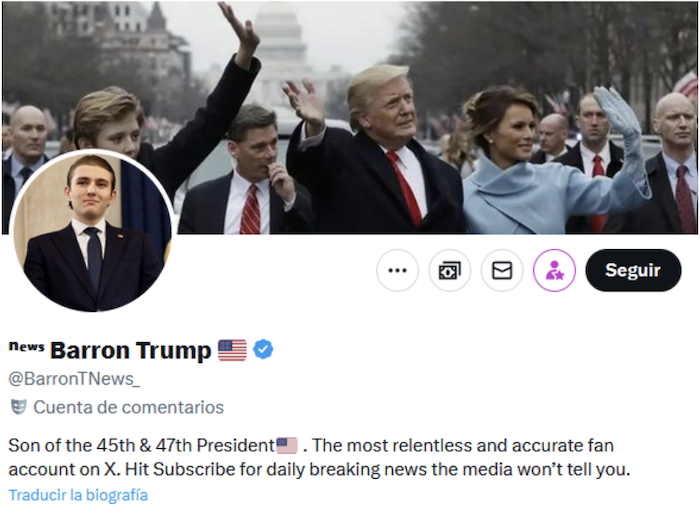
Task: Click the bio text starting 'Son of the 45th'
Action: click(140, 445)
